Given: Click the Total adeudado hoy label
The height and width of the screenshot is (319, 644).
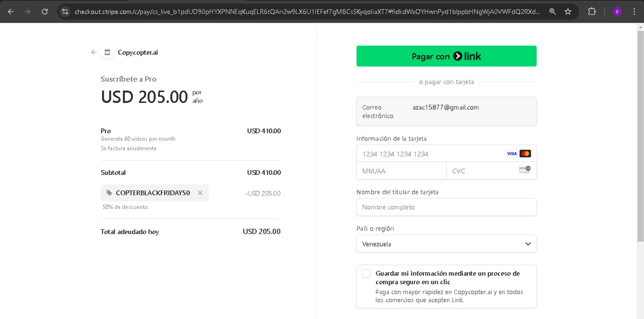Looking at the screenshot, I should tap(130, 232).
